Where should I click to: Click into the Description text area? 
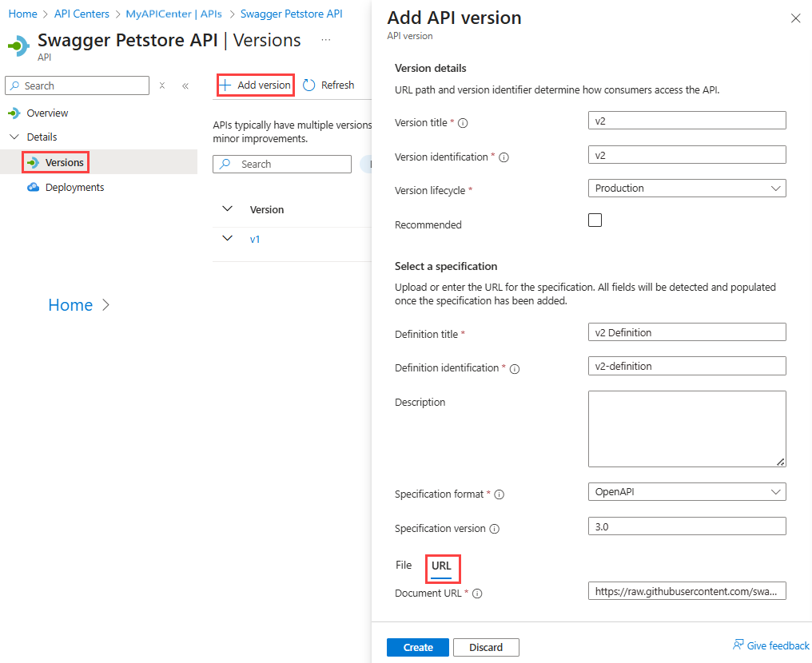[x=687, y=428]
